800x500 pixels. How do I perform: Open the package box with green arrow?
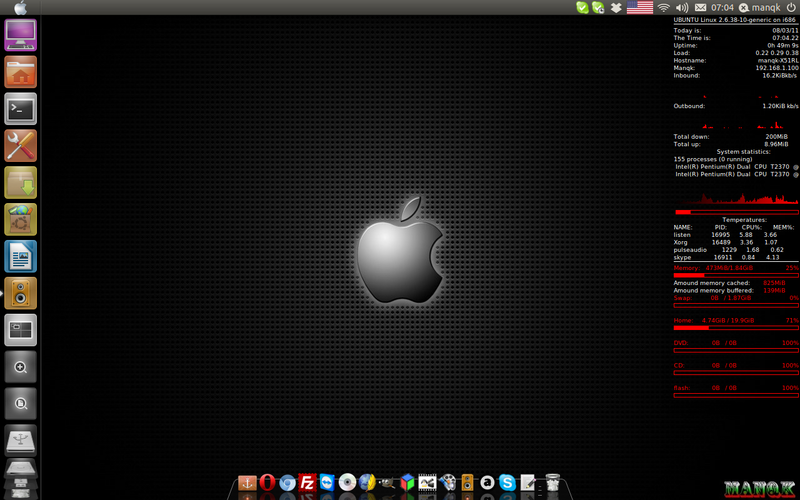20,182
